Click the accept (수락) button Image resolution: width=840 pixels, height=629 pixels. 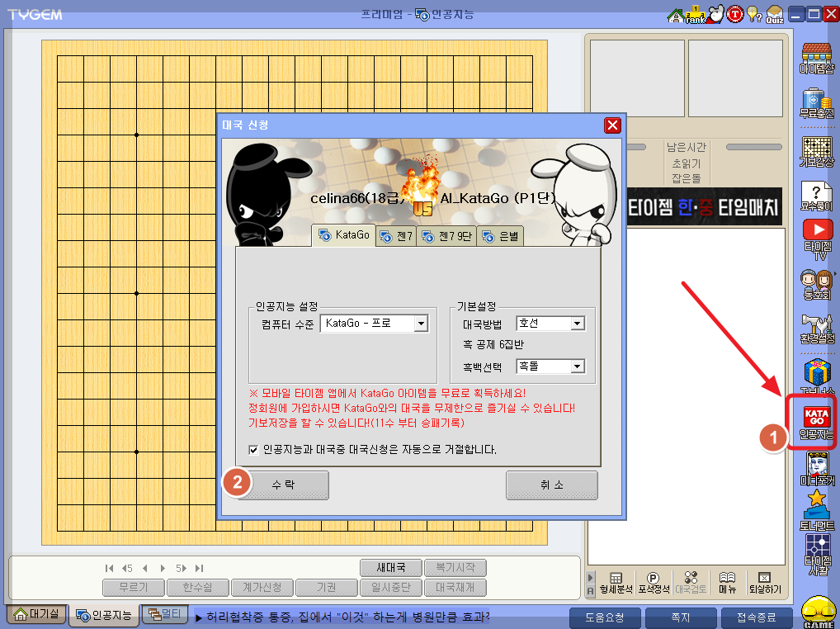pyautogui.click(x=283, y=485)
